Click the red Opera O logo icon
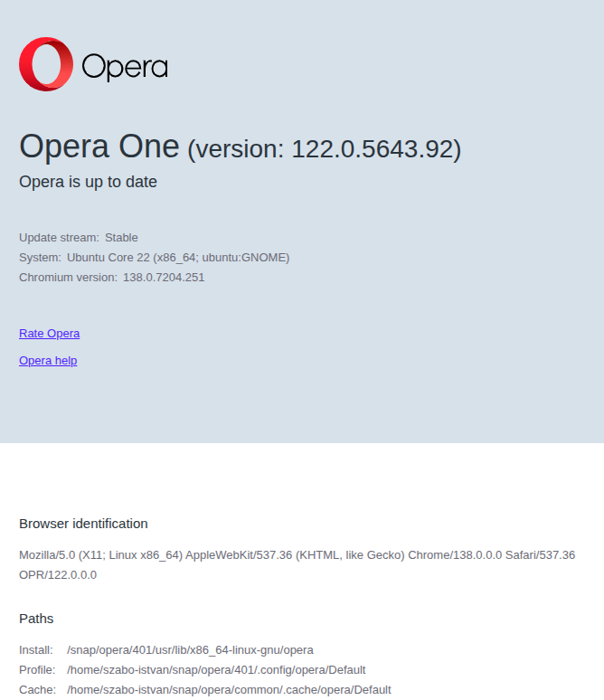 [46, 64]
